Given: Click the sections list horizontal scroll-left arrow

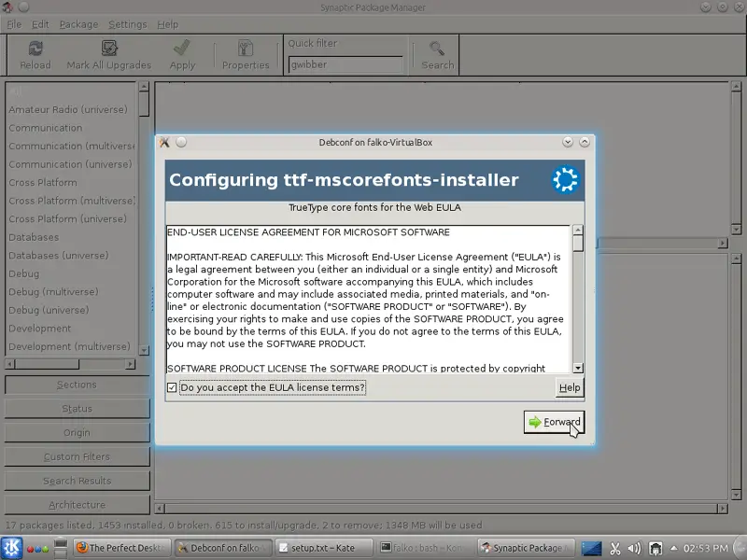Looking at the screenshot, I should [9, 364].
